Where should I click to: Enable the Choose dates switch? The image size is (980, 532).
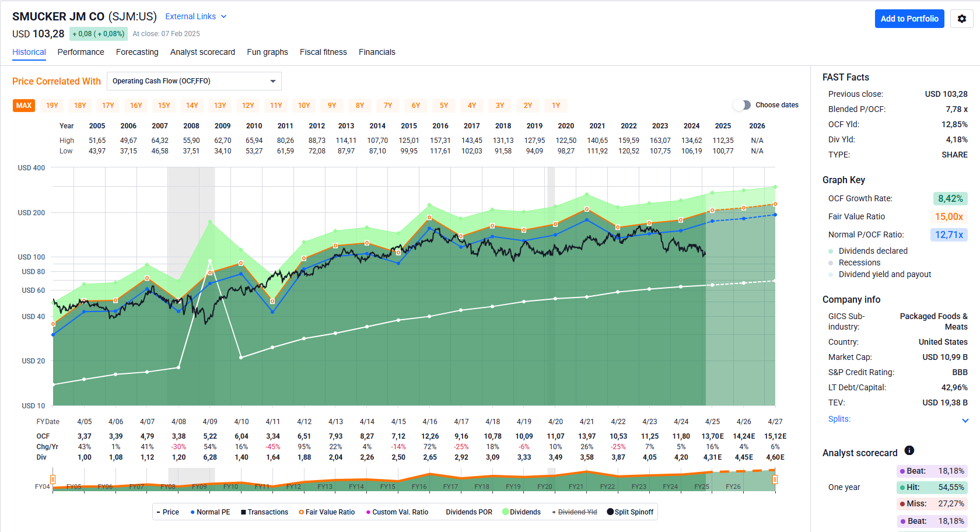pyautogui.click(x=742, y=105)
